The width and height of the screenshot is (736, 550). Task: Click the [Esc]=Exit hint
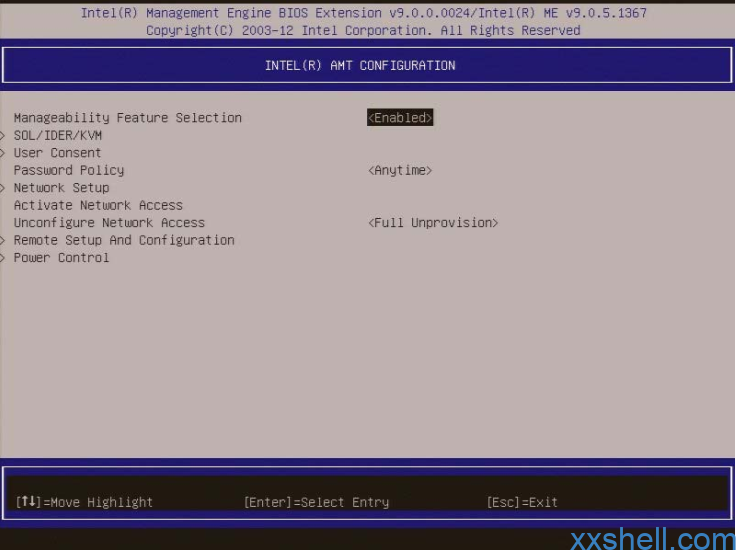(522, 503)
